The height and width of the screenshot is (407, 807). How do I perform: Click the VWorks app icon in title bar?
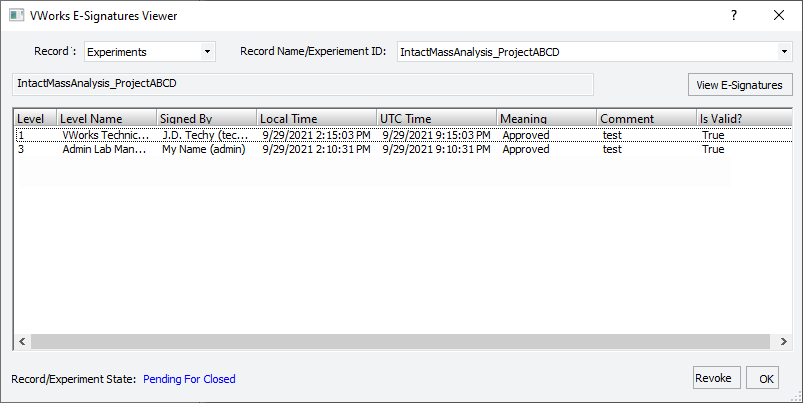(x=16, y=15)
